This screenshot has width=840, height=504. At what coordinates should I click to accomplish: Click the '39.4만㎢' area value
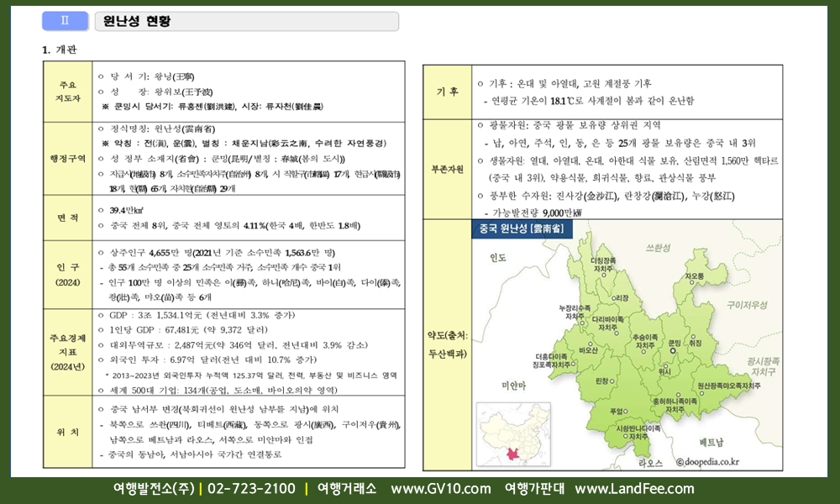coord(127,210)
